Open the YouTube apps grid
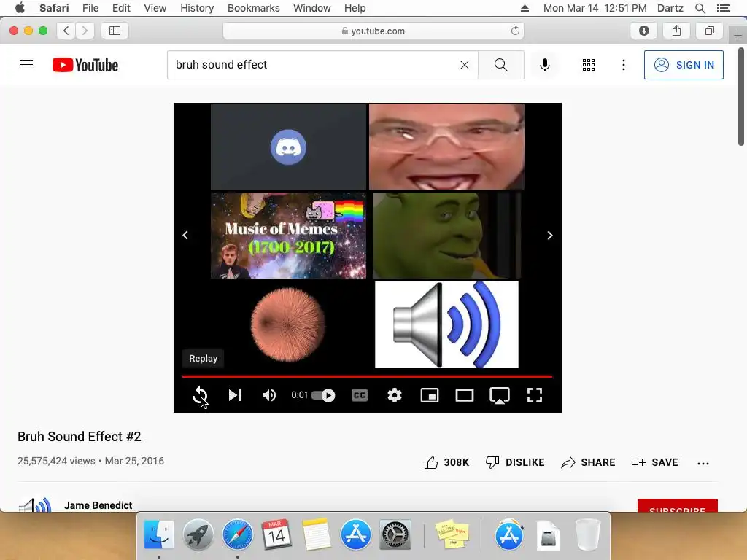This screenshot has height=560, width=747. (589, 65)
